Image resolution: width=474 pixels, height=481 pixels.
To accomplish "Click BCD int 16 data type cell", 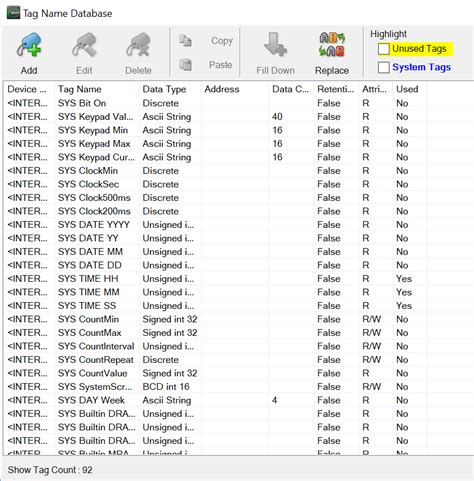I will (166, 387).
